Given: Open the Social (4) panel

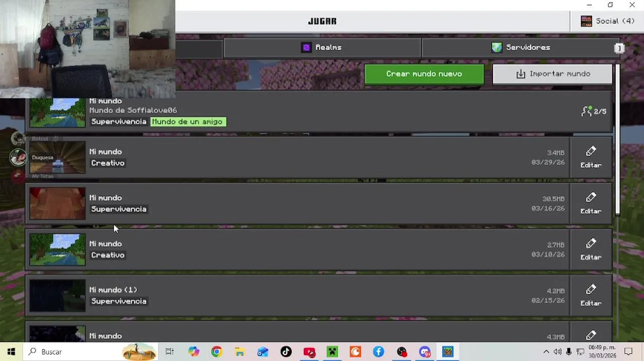Looking at the screenshot, I should (607, 21).
